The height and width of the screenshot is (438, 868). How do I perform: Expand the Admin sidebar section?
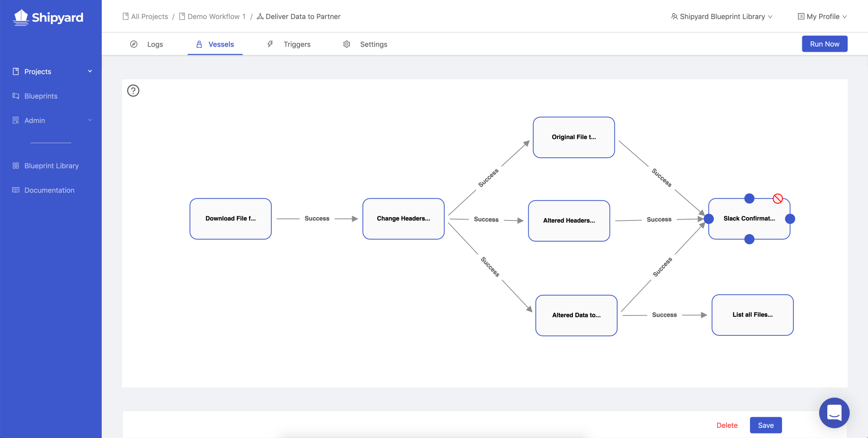pos(90,120)
